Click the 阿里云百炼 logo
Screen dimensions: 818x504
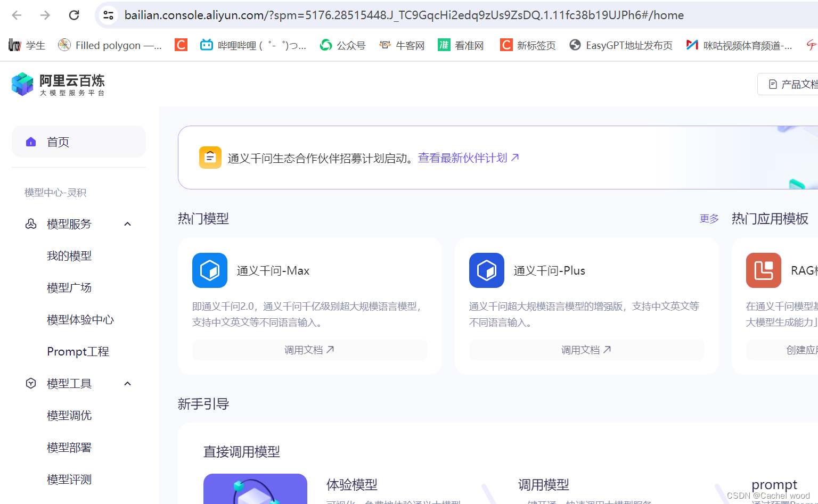point(58,84)
